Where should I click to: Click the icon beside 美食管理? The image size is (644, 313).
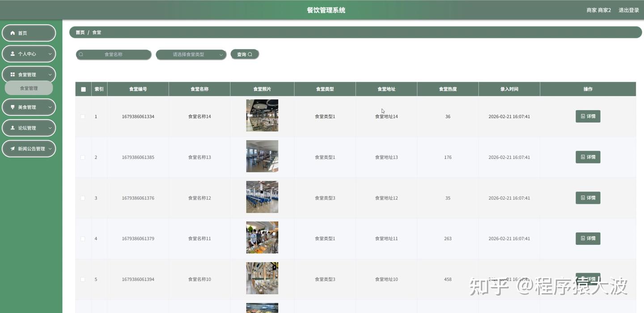tap(13, 107)
